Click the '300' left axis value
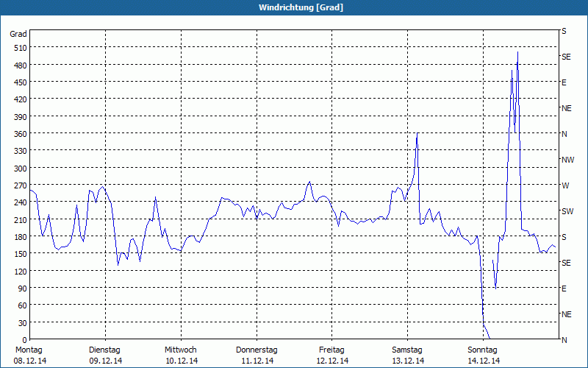 (21, 169)
